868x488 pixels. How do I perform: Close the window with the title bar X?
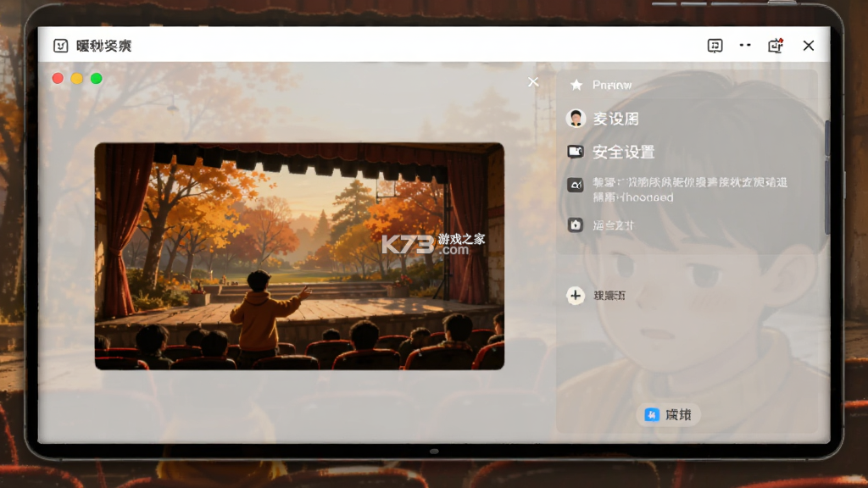pyautogui.click(x=808, y=46)
